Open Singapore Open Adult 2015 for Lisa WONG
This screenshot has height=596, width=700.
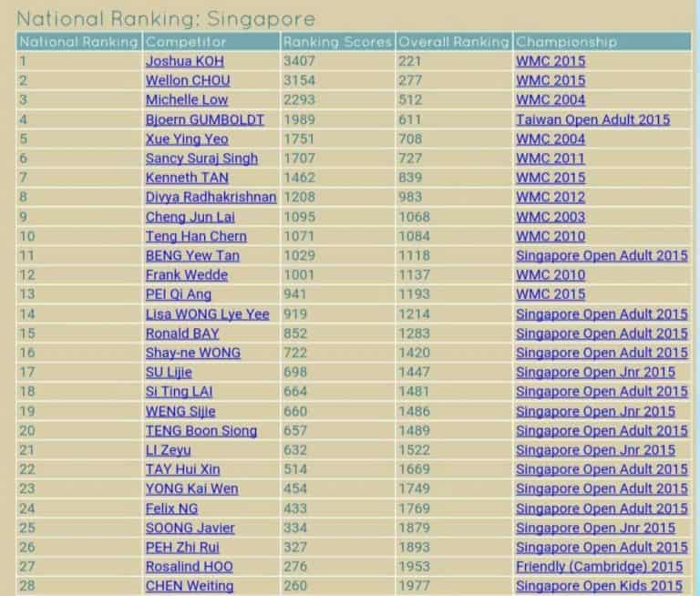coord(602,314)
